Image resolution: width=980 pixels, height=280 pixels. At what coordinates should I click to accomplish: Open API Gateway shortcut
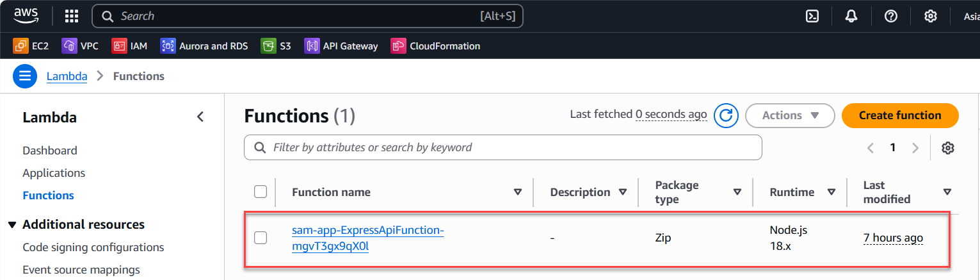coord(341,46)
